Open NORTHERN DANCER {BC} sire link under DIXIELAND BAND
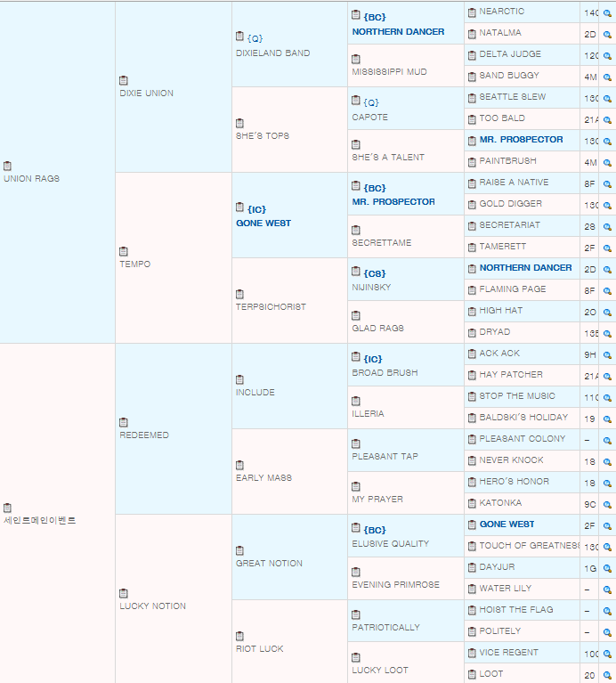Viewport: 616px width, 683px height. 398,32
